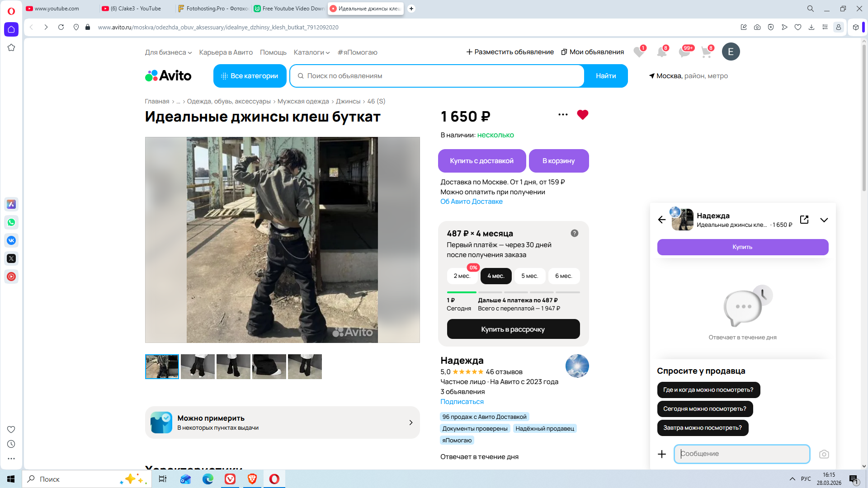Open the Об Авито Доставке link
This screenshot has width=868, height=488.
point(471,202)
